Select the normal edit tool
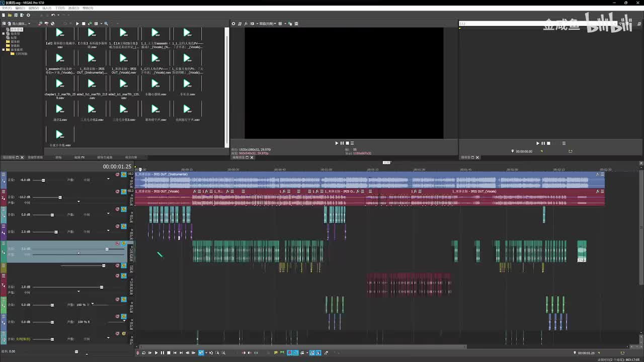The height and width of the screenshot is (362, 644). click(201, 353)
